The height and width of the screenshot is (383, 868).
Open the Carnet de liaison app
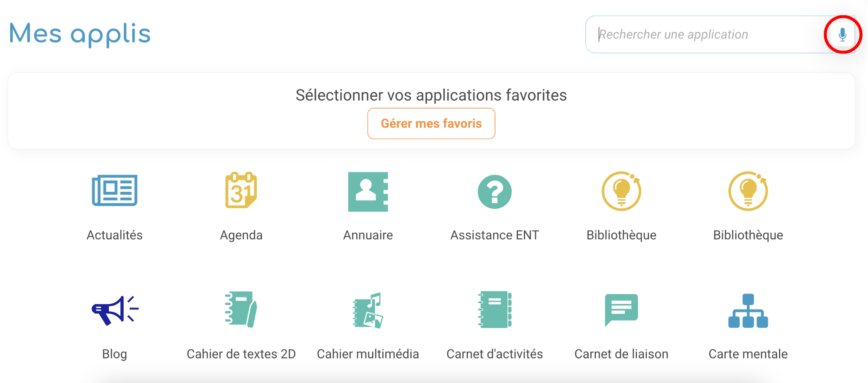[x=621, y=310]
